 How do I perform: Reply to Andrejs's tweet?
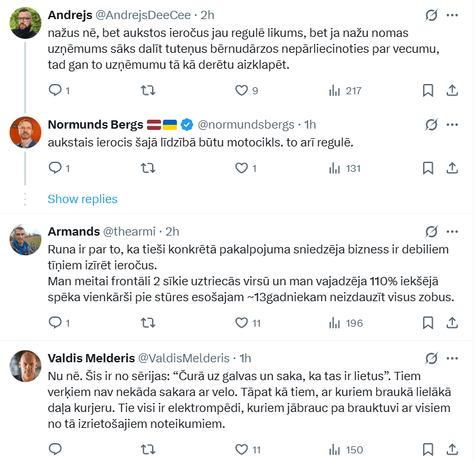55,90
